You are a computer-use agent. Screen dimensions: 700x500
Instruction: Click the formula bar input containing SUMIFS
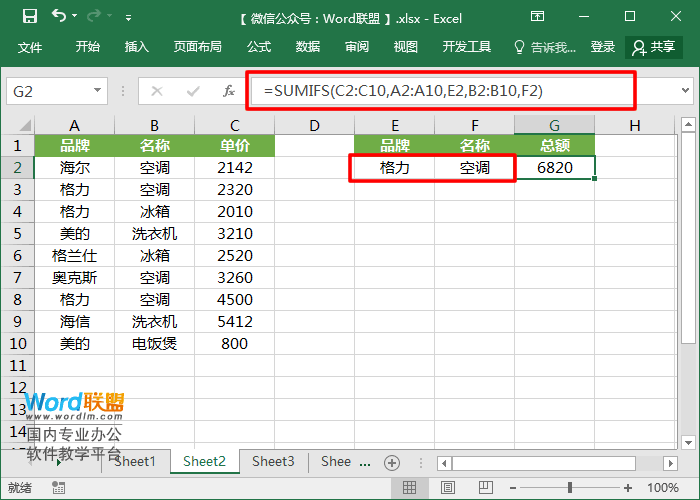(x=440, y=91)
